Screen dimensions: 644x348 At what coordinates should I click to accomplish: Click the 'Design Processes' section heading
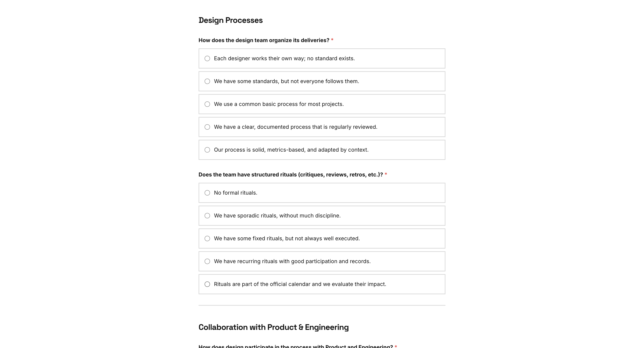point(231,20)
